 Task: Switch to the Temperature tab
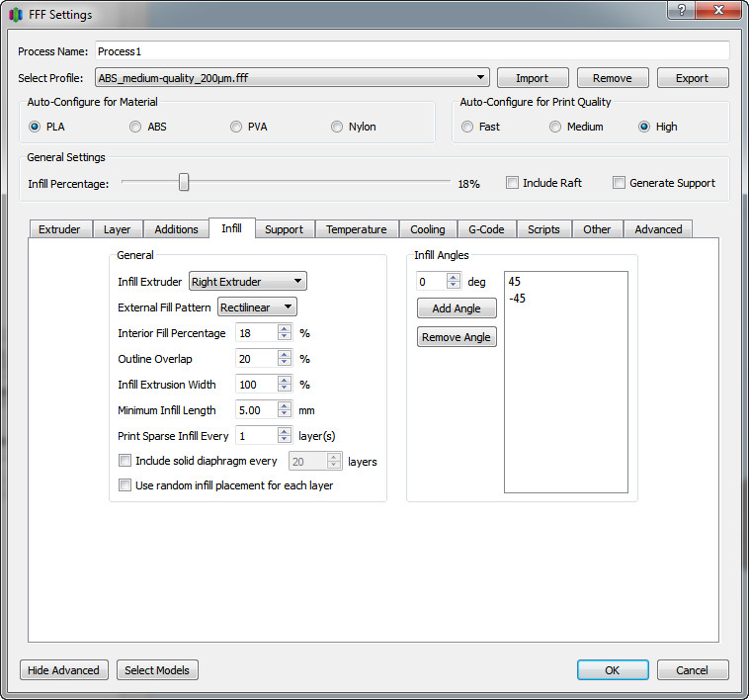356,229
